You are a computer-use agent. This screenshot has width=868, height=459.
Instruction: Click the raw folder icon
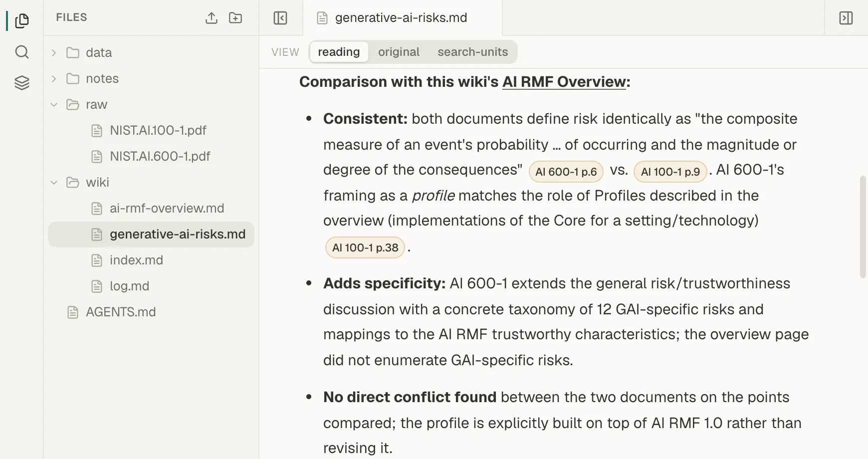pyautogui.click(x=73, y=104)
